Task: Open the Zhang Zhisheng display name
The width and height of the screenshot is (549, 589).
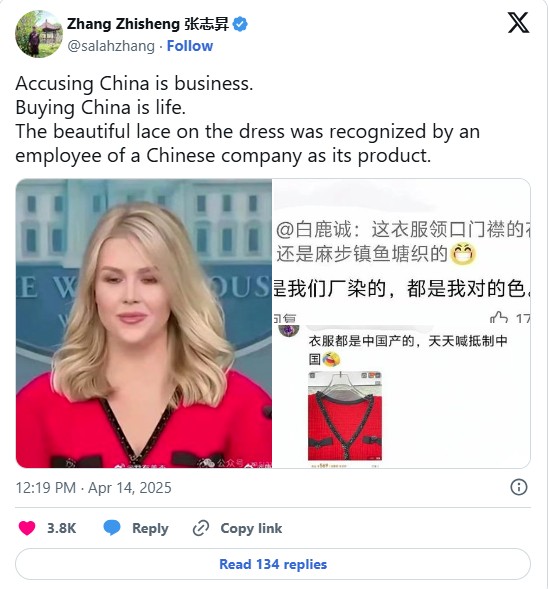Action: (148, 24)
